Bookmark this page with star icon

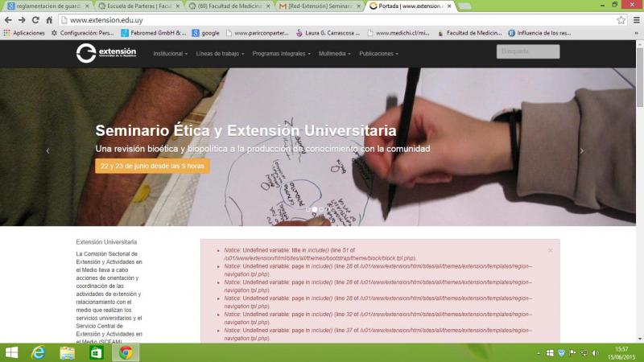(619, 19)
